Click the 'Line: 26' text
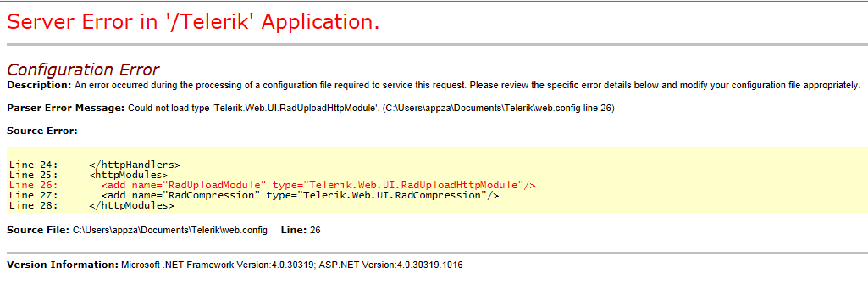Image resolution: width=868 pixels, height=307 pixels. (x=301, y=230)
